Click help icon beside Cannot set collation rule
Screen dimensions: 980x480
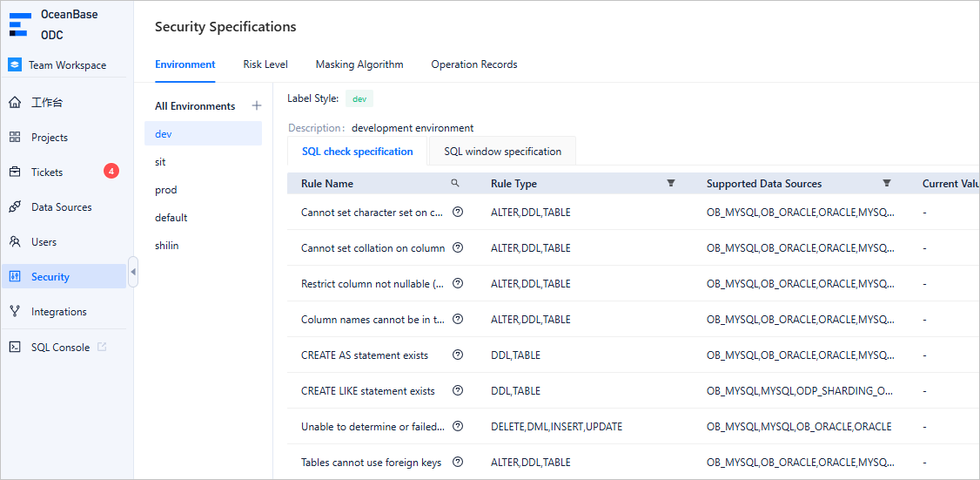point(458,248)
